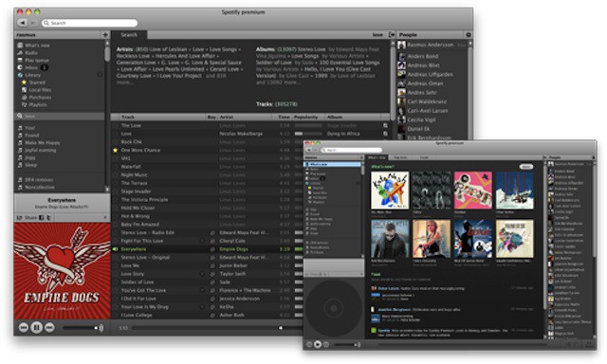Viewport: 607px width, 364px height.
Task: Expand versions of Your Love Is My Drug
Action: [202, 307]
